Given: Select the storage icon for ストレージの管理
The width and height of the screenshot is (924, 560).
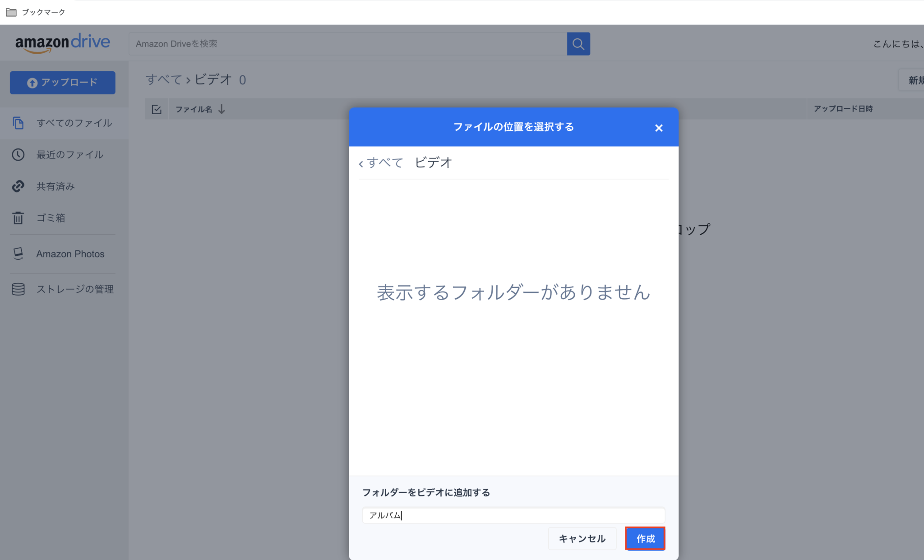Looking at the screenshot, I should click(18, 289).
